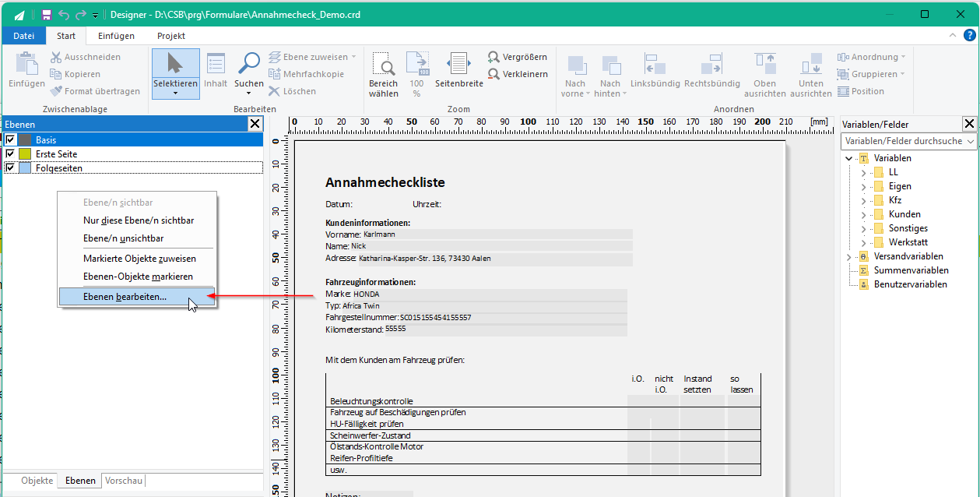Close the Ebenen panel
This screenshot has width=980, height=497.
click(x=255, y=124)
